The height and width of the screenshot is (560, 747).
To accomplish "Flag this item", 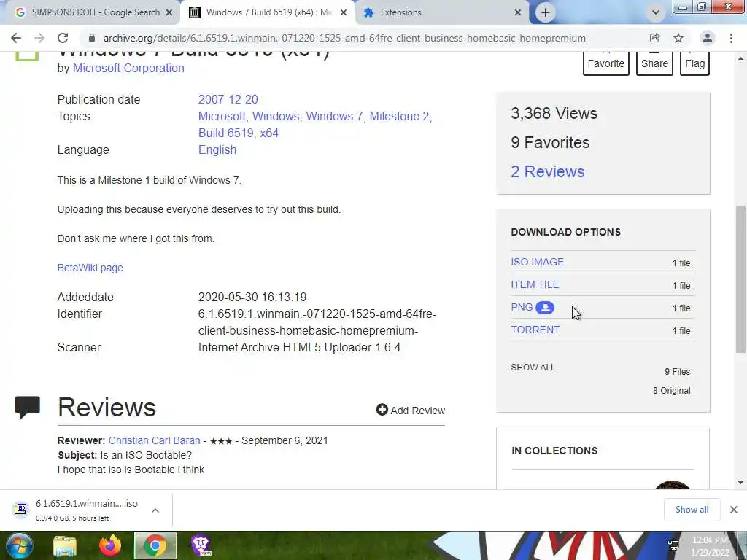I will click(695, 63).
